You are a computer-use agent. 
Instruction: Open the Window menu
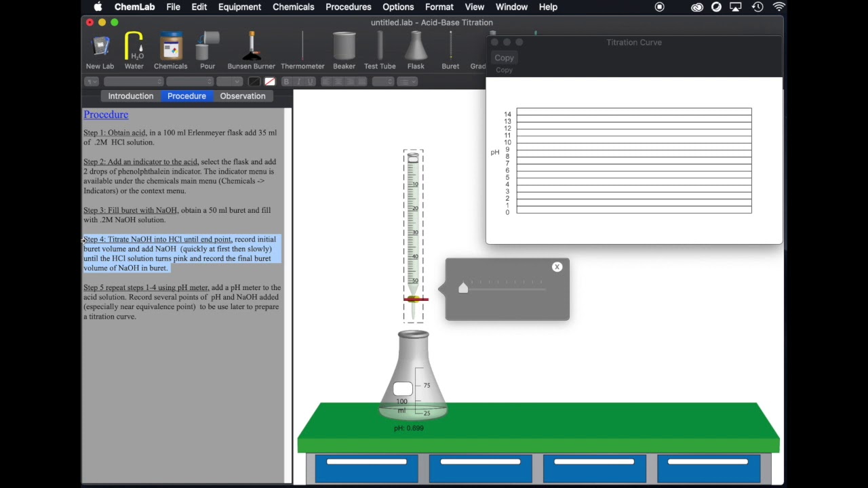tap(511, 7)
